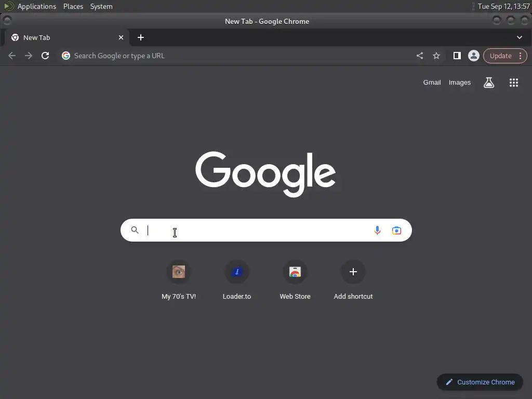Open the profile avatar menu

pos(474,56)
